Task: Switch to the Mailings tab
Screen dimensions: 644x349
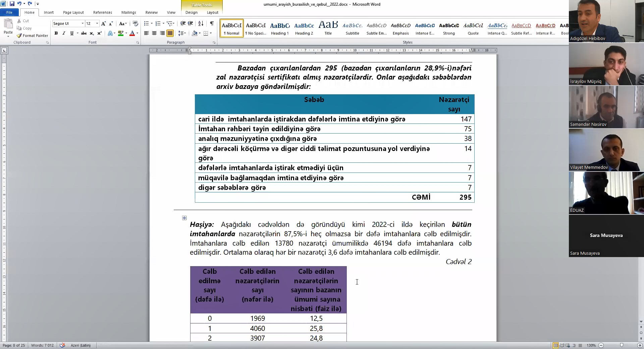Action: click(129, 12)
